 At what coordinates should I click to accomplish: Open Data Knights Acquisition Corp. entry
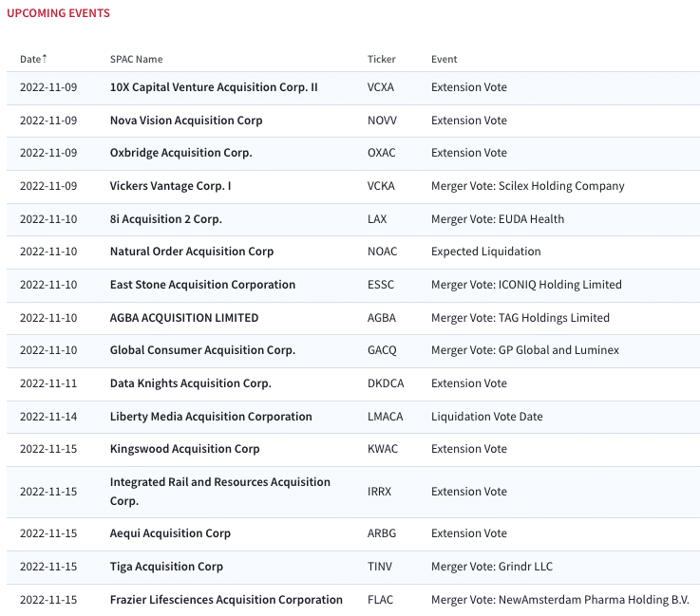[190, 383]
